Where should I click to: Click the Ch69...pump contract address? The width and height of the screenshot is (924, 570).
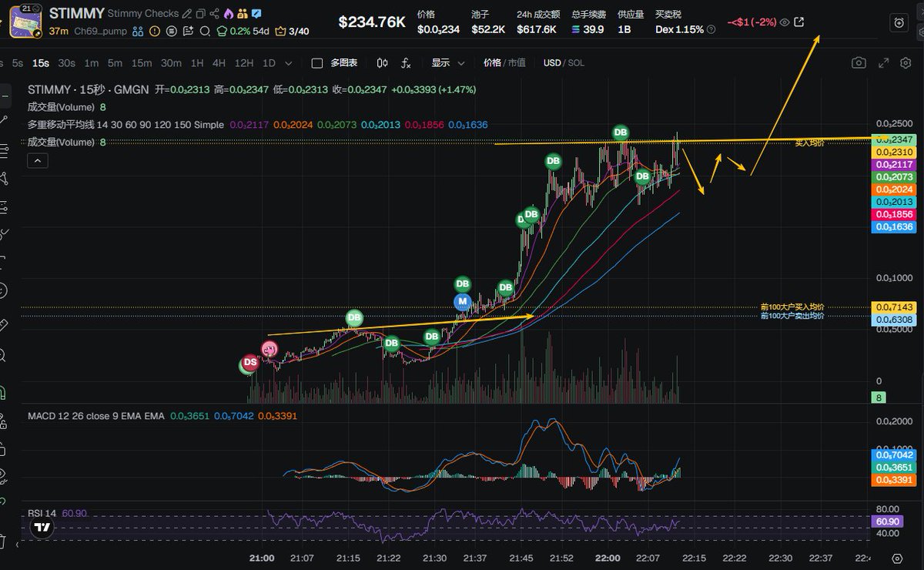(x=100, y=31)
